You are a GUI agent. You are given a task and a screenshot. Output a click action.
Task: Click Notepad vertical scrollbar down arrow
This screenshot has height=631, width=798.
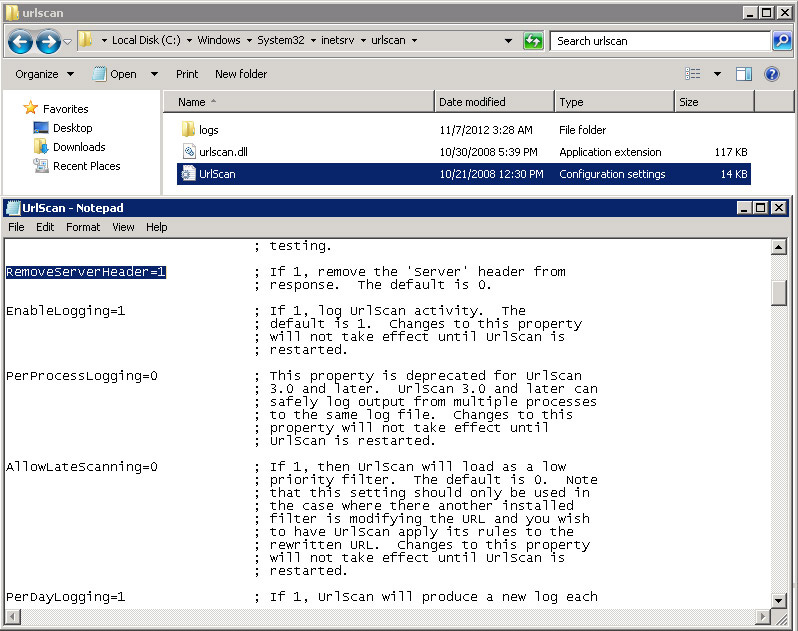779,600
